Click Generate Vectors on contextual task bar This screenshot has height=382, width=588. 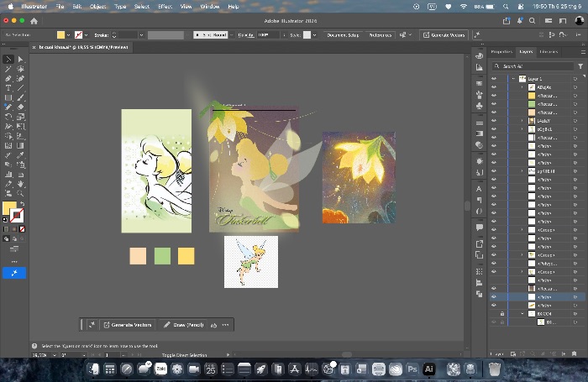pos(128,325)
